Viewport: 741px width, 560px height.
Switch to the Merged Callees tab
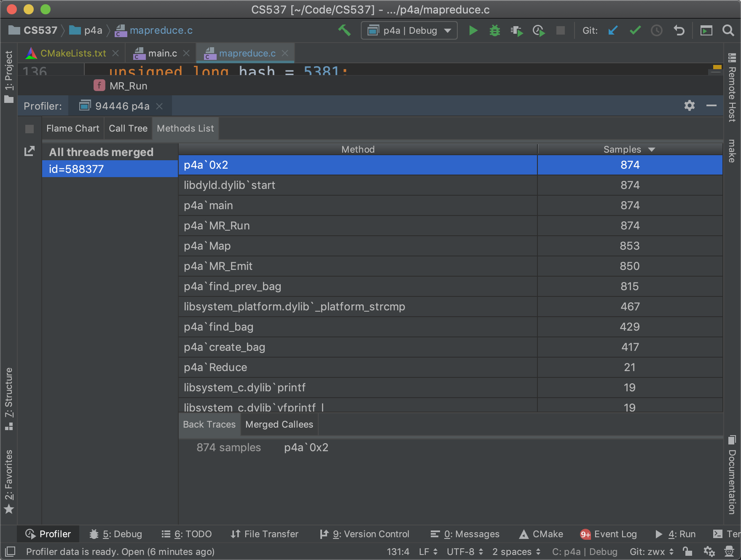coord(279,424)
